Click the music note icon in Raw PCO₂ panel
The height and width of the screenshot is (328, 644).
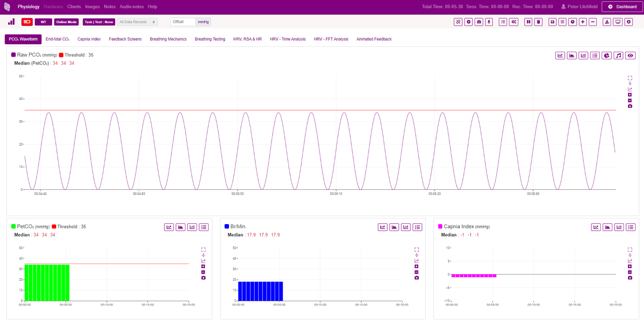click(x=618, y=56)
